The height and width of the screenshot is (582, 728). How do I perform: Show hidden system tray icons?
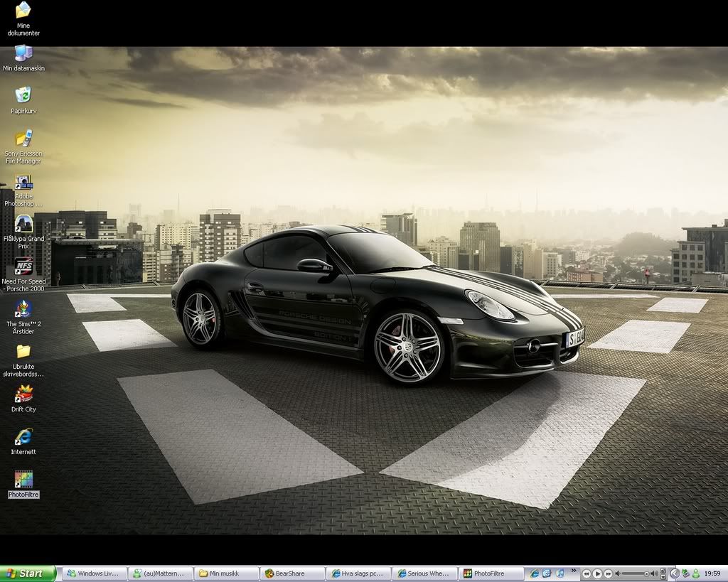[x=675, y=573]
